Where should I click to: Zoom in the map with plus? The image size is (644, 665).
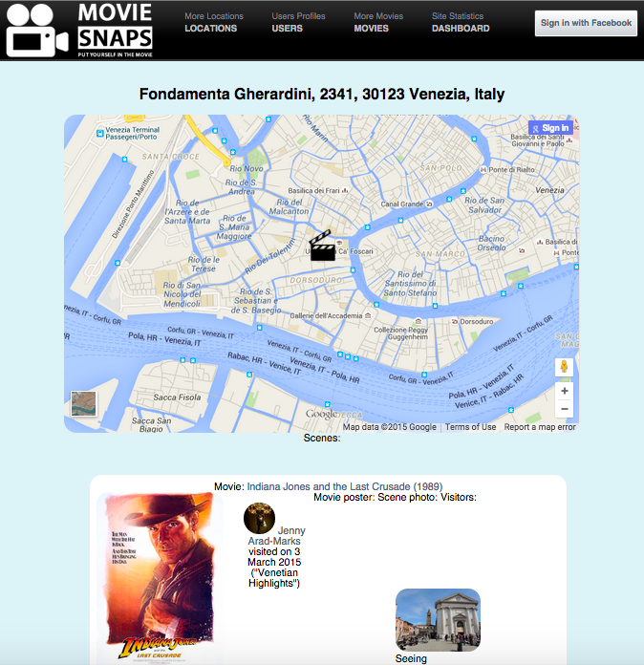pos(565,391)
